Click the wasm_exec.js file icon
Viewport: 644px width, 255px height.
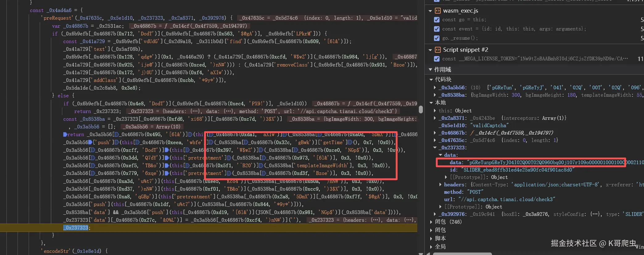(x=438, y=11)
